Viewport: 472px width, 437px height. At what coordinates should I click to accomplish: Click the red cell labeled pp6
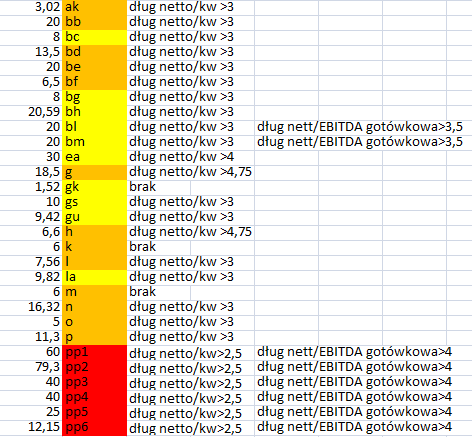tap(94, 427)
